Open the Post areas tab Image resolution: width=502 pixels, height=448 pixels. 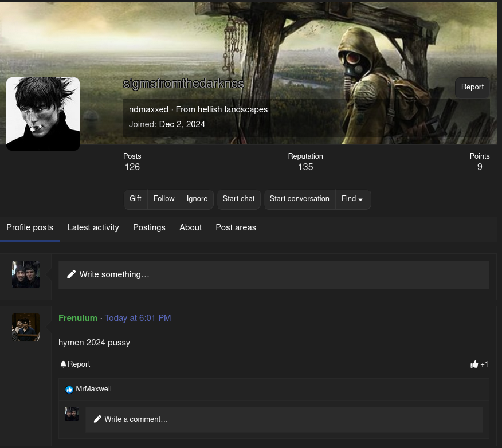236,227
